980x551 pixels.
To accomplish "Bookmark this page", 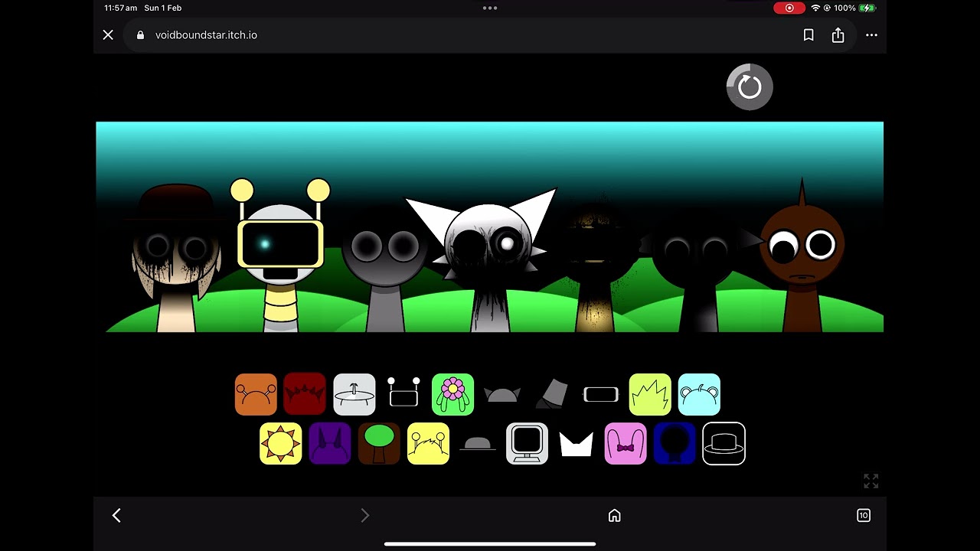I will 808,35.
